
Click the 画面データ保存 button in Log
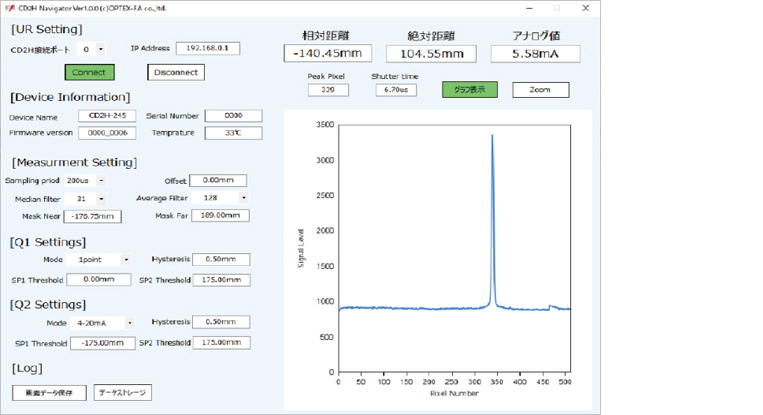(50, 392)
